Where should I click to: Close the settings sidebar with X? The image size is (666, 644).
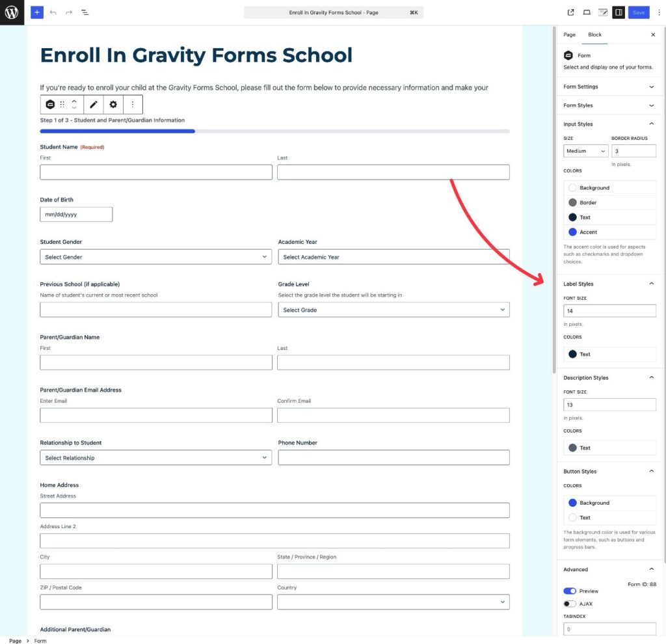click(x=653, y=34)
